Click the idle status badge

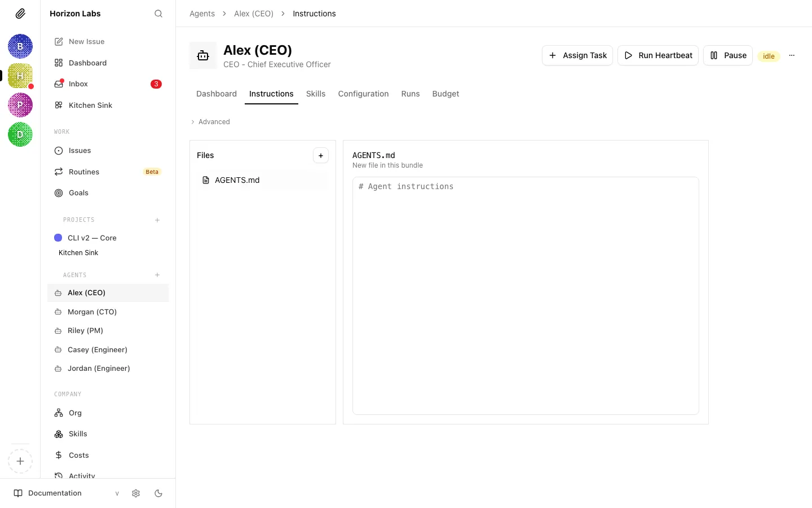(769, 56)
